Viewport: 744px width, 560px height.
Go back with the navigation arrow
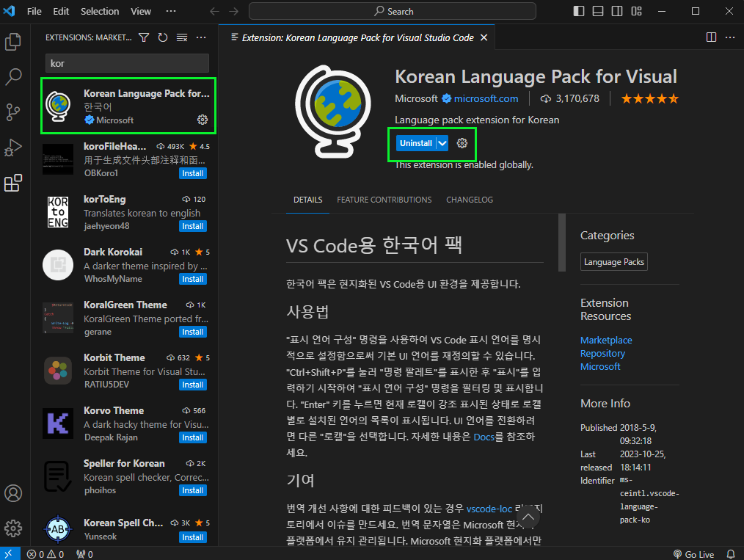click(214, 12)
